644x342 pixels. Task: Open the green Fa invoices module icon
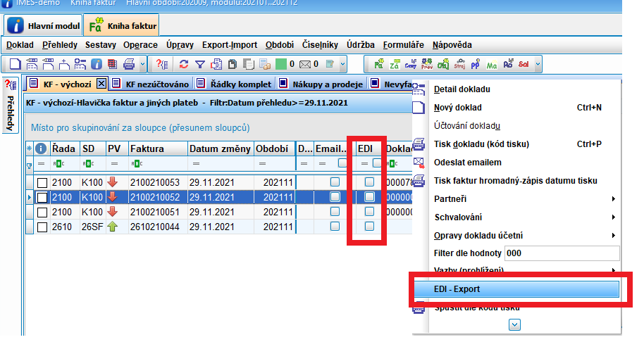coord(378,64)
